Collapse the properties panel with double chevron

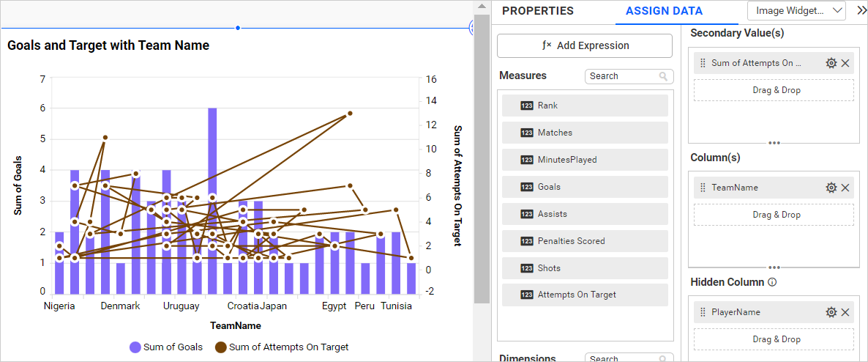tap(861, 11)
